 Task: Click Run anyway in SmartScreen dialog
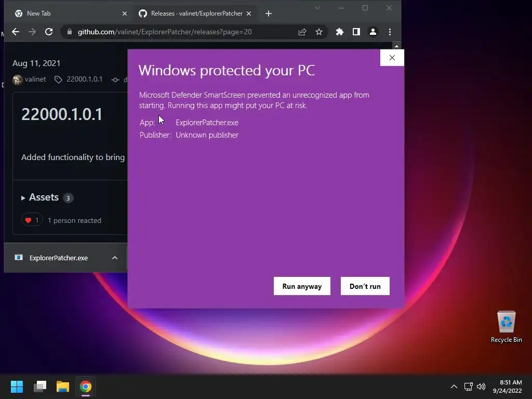(x=302, y=286)
